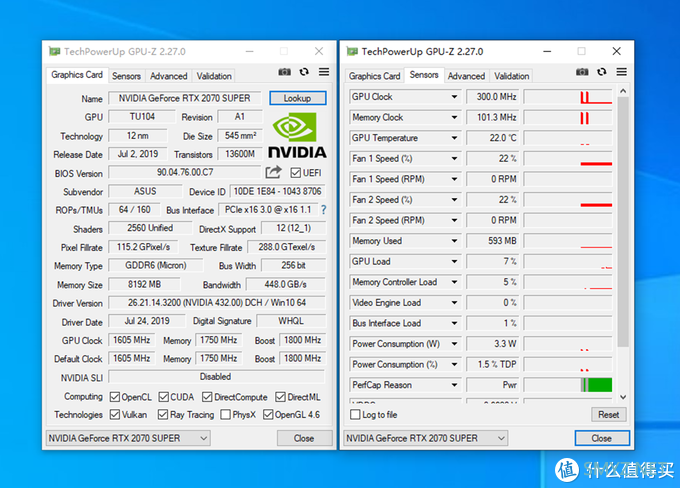The image size is (680, 488).
Task: Click the Reset button
Action: tap(608, 415)
